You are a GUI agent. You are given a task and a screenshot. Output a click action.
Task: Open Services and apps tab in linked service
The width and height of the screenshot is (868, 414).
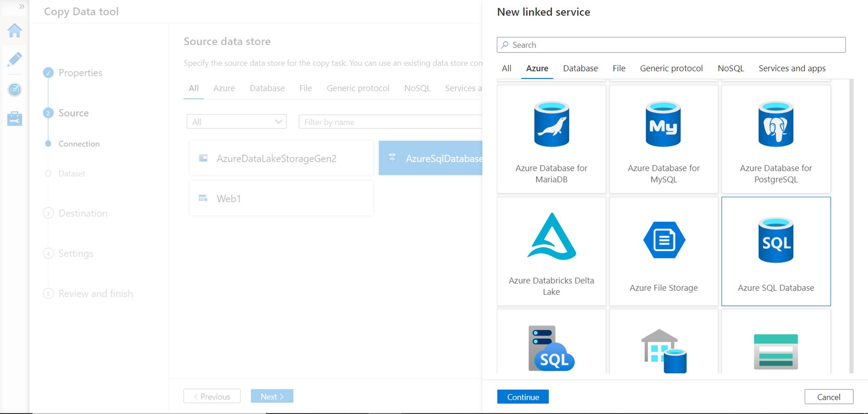click(792, 68)
